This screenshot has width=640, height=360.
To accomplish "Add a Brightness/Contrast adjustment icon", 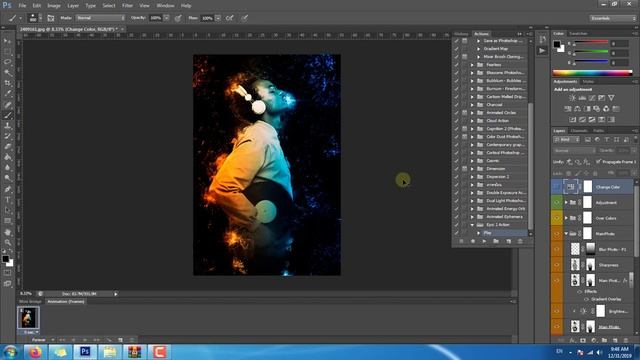I will coord(572,98).
